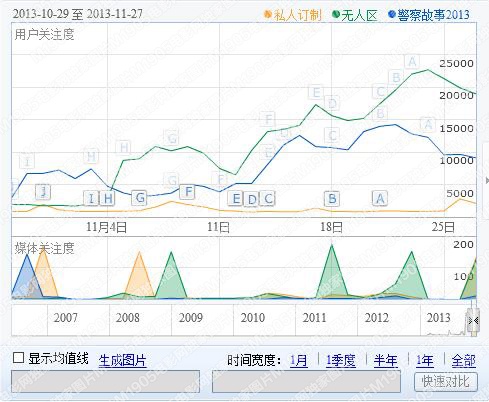Jump to year 2011 on timeline
This screenshot has height=402, width=489.
coord(315,318)
